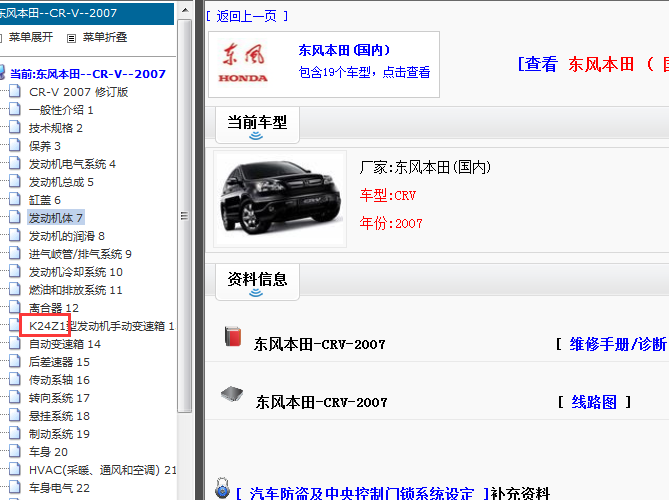Screen dimensions: 669x500
Task: Click the page icon beside 后差速器 15
Action: 15,361
